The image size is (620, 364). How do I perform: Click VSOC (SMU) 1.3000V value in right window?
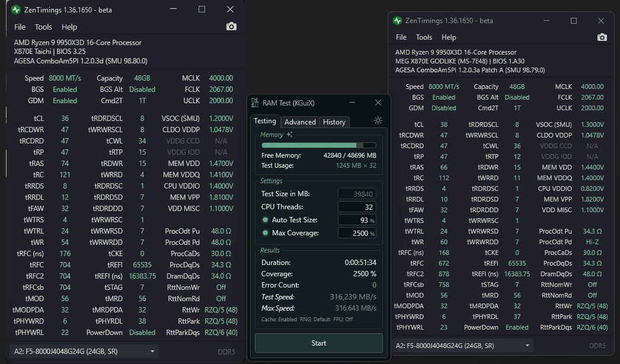pos(592,124)
